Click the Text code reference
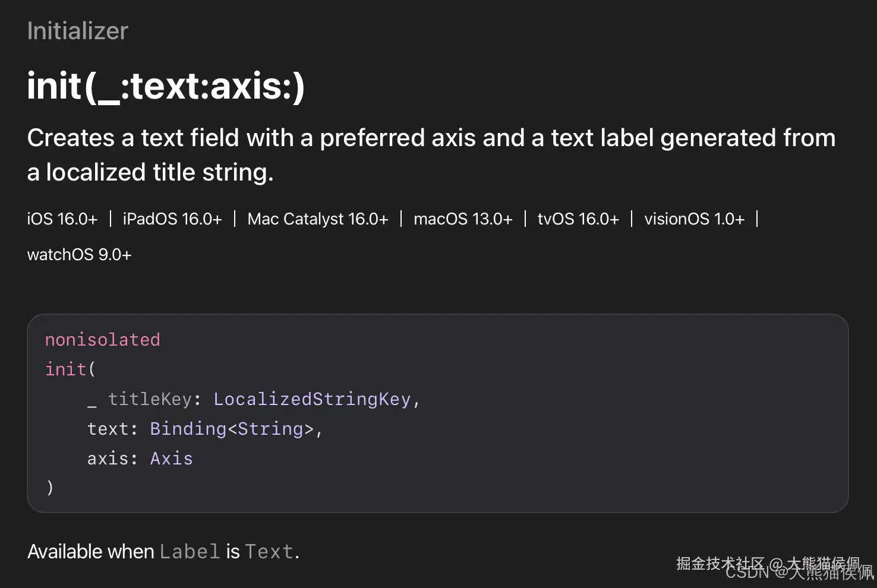Viewport: 877px width, 588px height. tap(269, 552)
